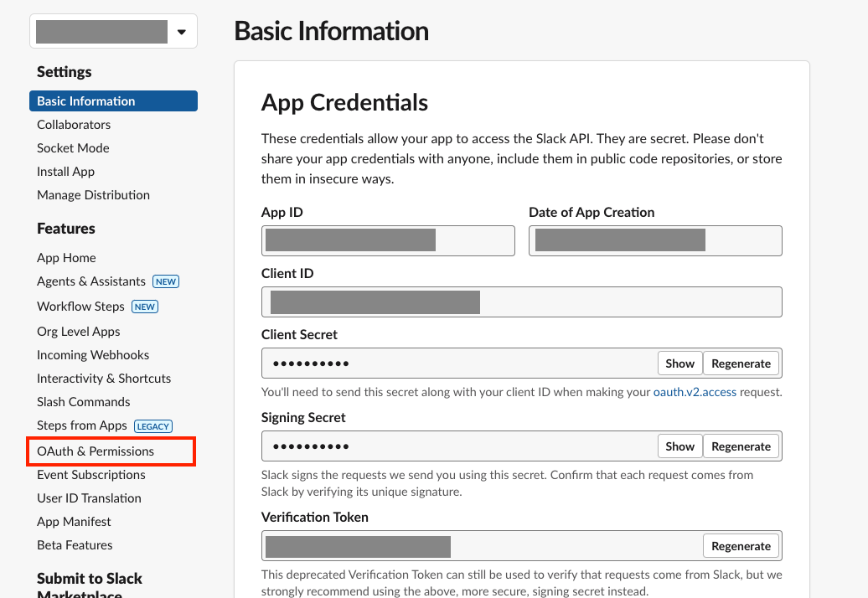Open Incoming Webhooks settings

tap(93, 355)
